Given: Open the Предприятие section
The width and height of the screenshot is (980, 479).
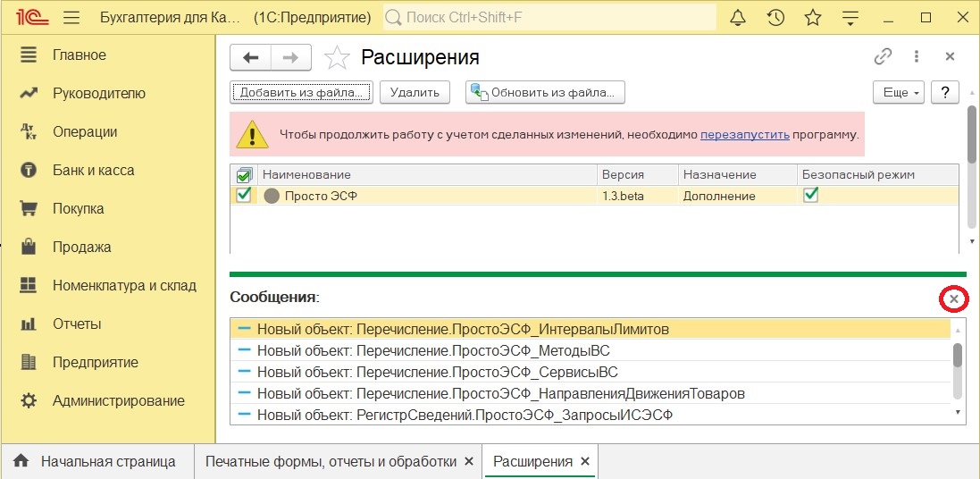Looking at the screenshot, I should [x=96, y=363].
